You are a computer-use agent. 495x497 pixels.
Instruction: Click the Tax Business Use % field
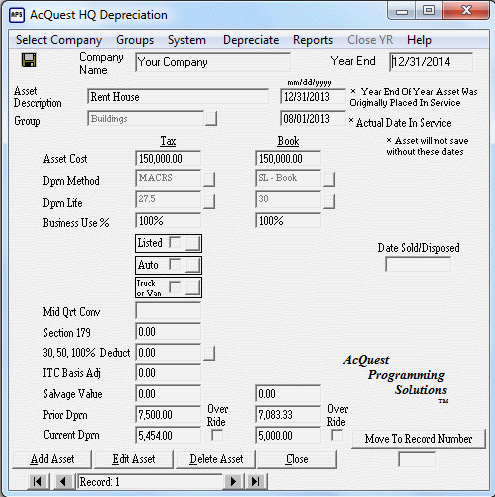click(x=168, y=220)
